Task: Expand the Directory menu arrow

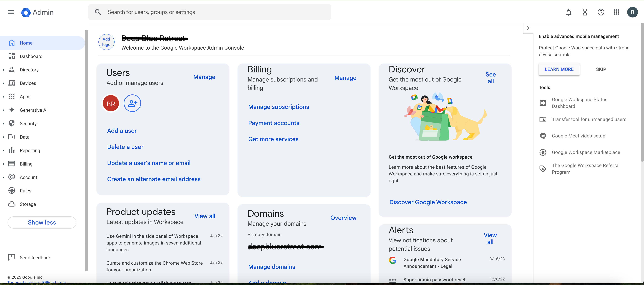Action: [3, 70]
